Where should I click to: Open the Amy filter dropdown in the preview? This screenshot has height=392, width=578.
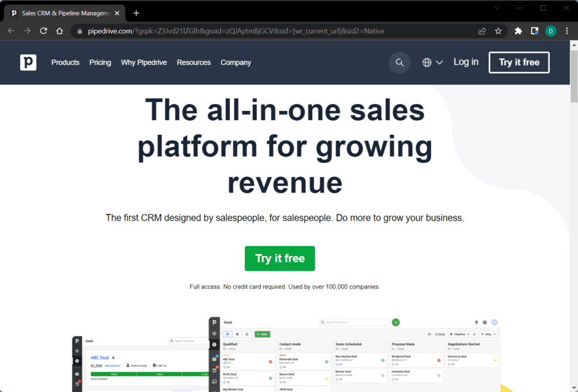(489, 334)
